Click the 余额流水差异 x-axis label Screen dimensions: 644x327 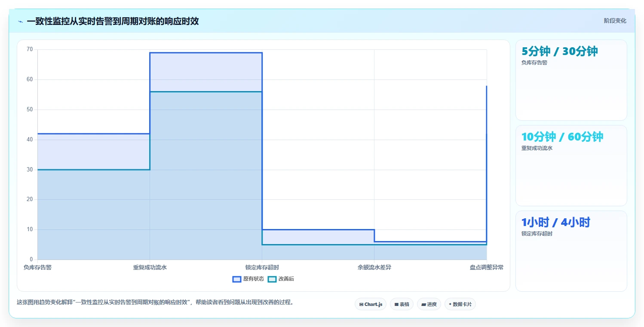pos(374,267)
